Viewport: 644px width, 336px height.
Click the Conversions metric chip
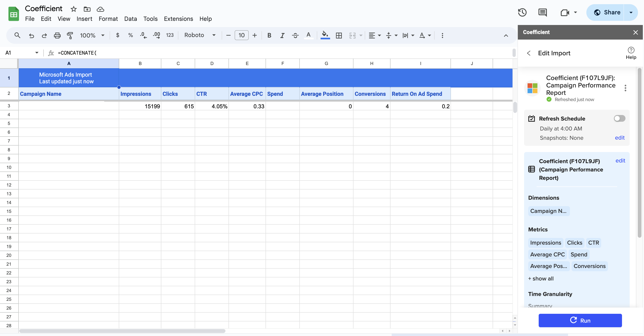click(x=589, y=266)
